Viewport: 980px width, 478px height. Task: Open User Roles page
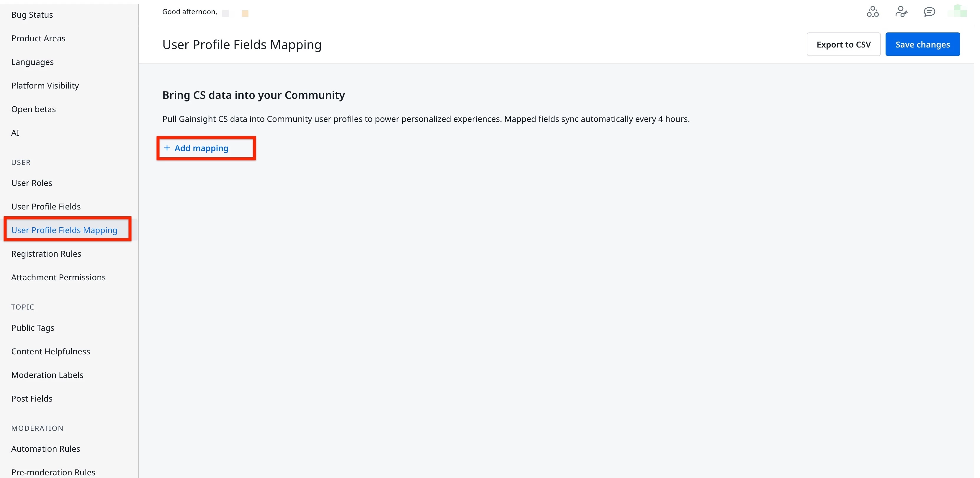click(x=32, y=183)
